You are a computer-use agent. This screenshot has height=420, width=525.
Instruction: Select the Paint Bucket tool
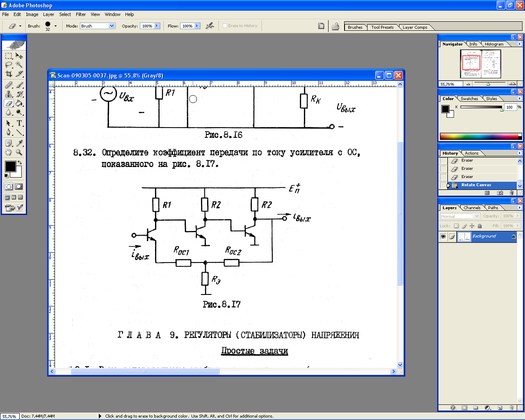tap(19, 103)
